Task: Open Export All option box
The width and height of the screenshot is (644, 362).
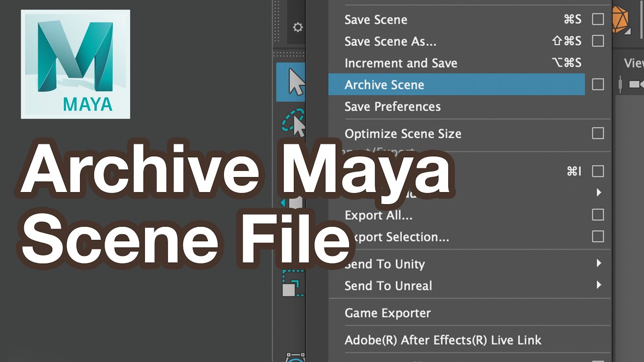Action: [x=598, y=215]
